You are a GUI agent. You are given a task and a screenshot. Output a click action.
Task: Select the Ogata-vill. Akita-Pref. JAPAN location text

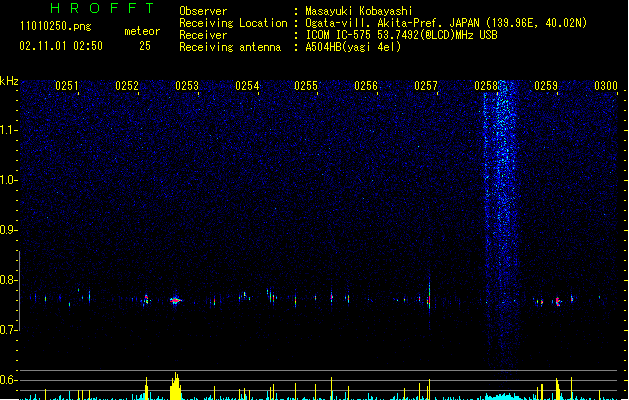pyautogui.click(x=446, y=23)
